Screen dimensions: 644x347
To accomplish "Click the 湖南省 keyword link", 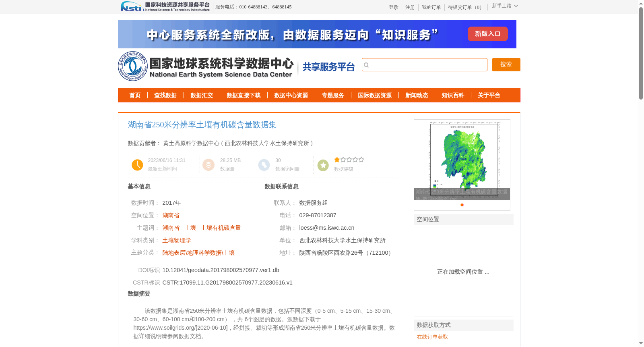I will 171,228.
